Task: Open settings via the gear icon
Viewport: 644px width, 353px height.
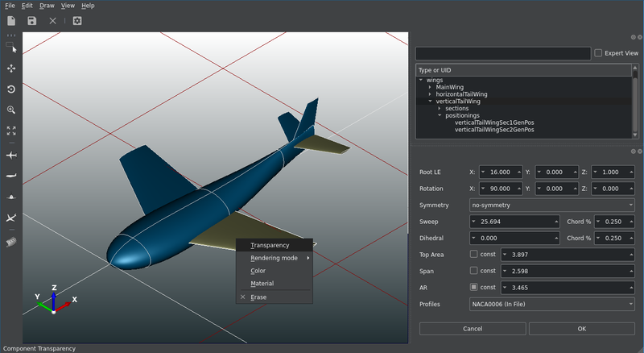Action: [77, 21]
